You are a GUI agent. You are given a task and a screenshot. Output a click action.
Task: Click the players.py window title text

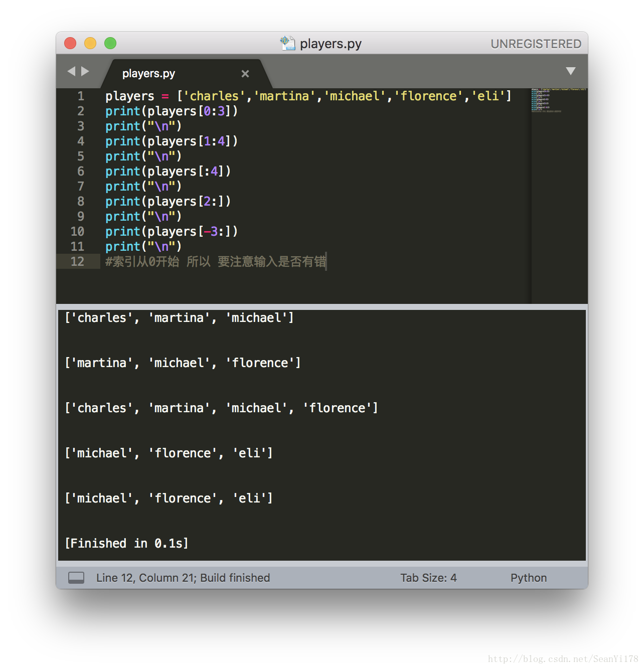pos(331,44)
